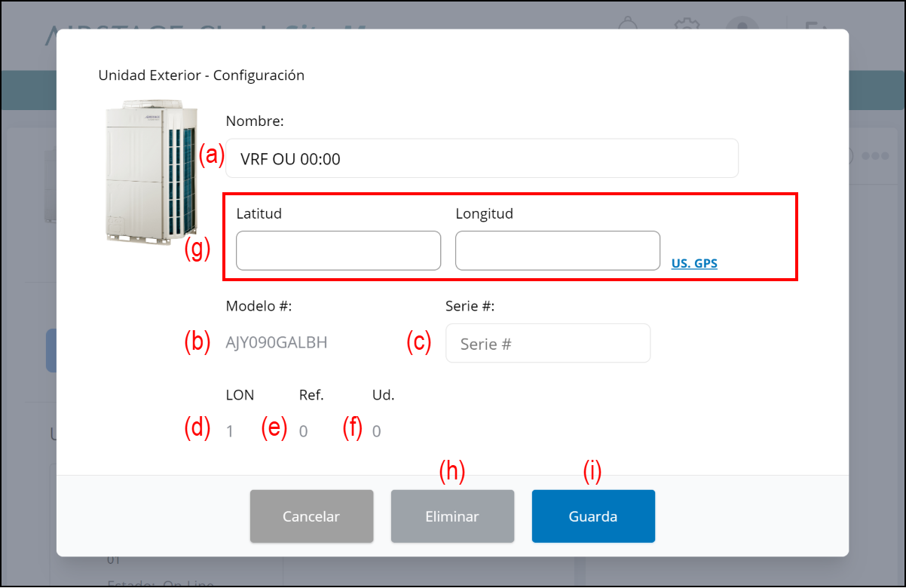The width and height of the screenshot is (906, 588).
Task: Click the dialog title Unidad Exterior - Configuración
Action: [201, 75]
